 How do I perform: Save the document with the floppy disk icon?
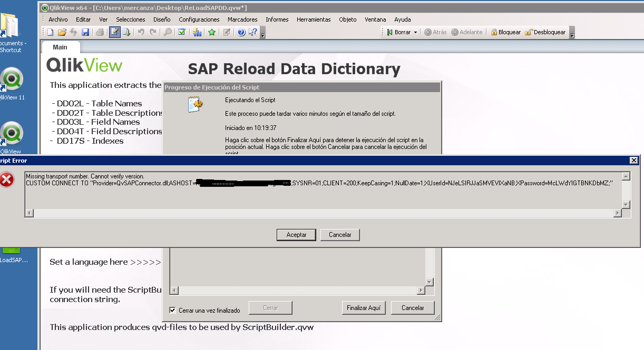tap(85, 33)
